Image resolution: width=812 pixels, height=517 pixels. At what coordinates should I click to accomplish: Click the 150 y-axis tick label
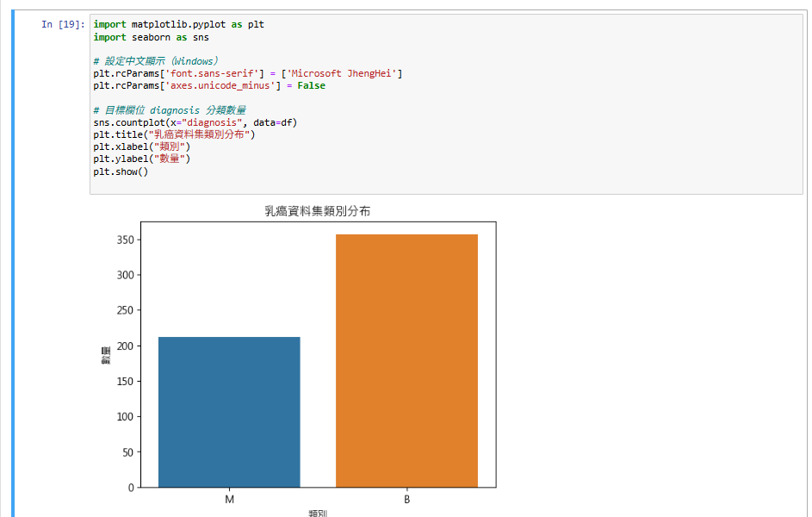click(126, 381)
